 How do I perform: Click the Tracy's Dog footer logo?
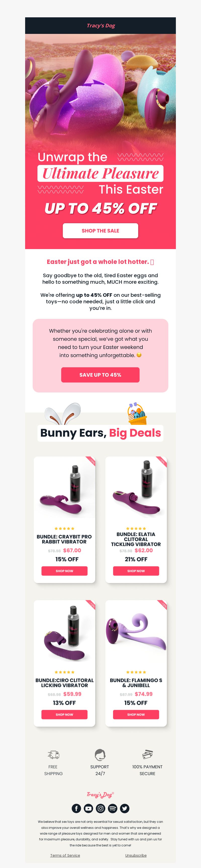coord(100,794)
